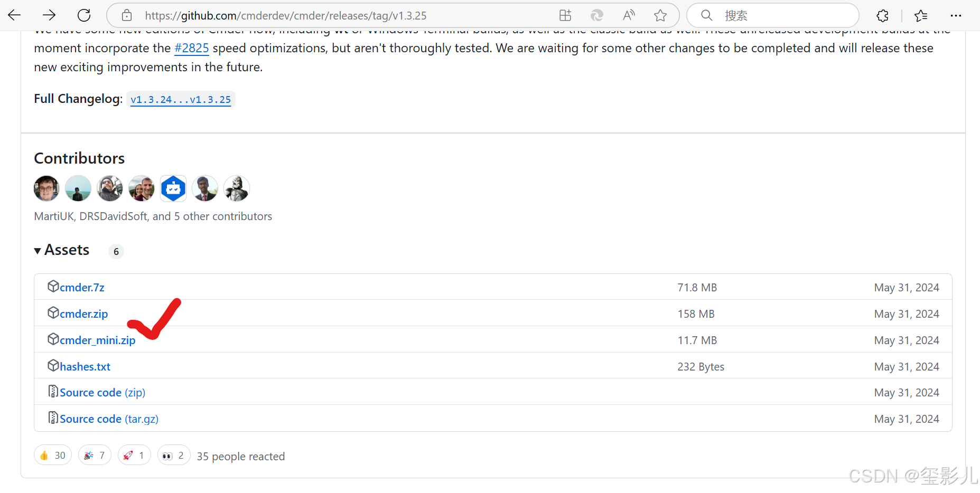Click the file icon beside Source code (tar.gz)
This screenshot has height=493, width=980.
(x=53, y=418)
